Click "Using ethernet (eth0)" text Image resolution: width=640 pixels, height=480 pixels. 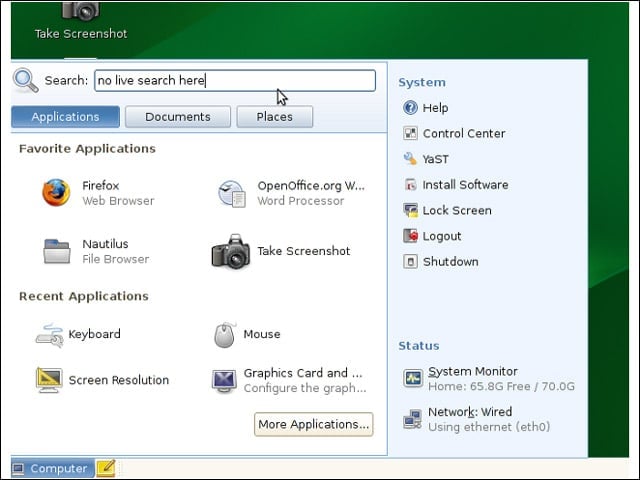489,427
